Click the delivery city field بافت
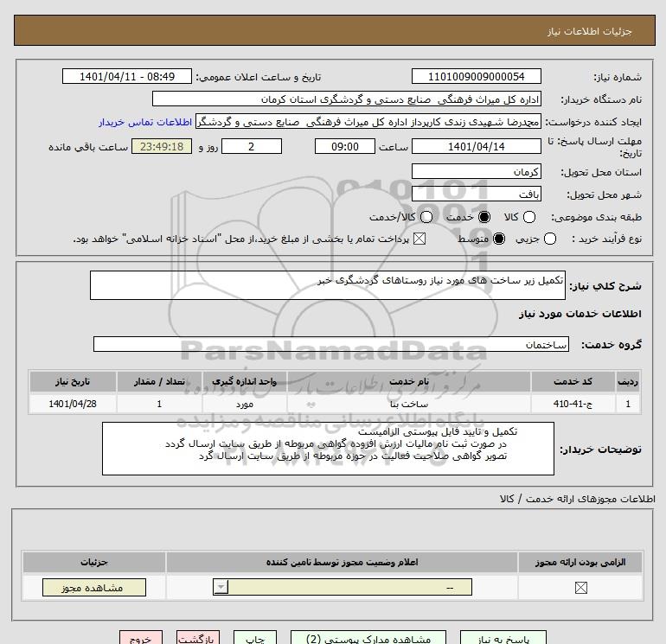The image size is (666, 644). click(476, 194)
